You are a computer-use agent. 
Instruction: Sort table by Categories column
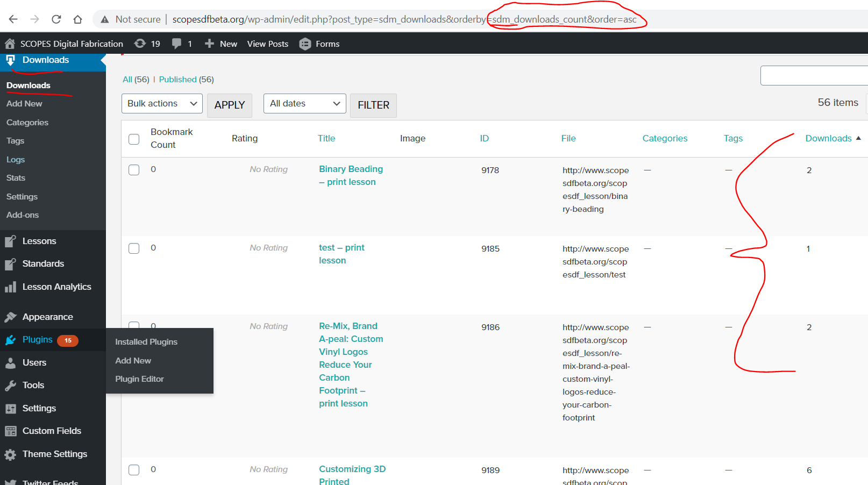[x=665, y=138]
